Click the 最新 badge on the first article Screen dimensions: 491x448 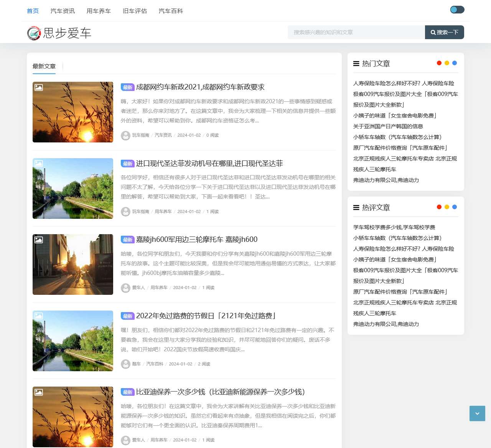pyautogui.click(x=127, y=87)
